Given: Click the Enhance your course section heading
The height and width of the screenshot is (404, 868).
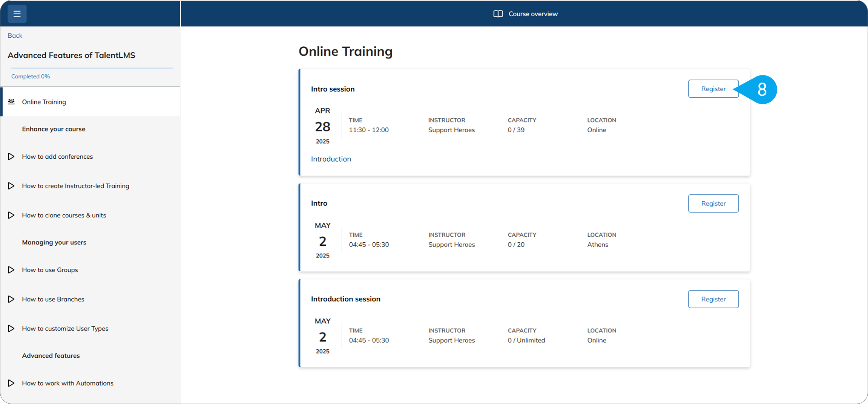Looking at the screenshot, I should pos(54,129).
